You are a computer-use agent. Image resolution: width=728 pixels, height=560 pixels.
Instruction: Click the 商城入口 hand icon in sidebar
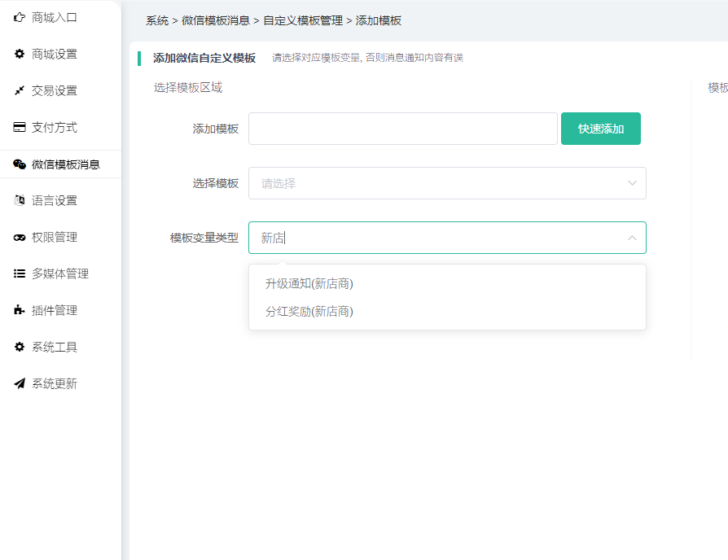pyautogui.click(x=20, y=17)
